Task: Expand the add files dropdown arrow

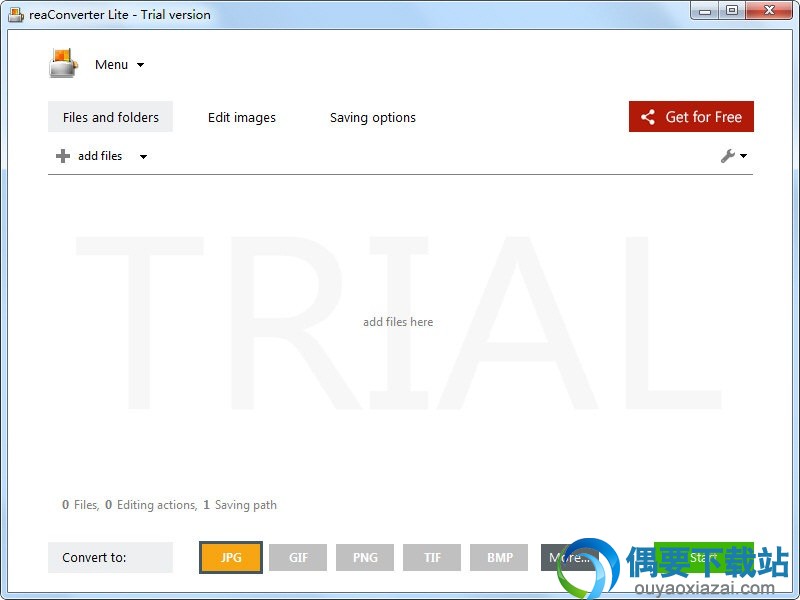Action: (143, 157)
